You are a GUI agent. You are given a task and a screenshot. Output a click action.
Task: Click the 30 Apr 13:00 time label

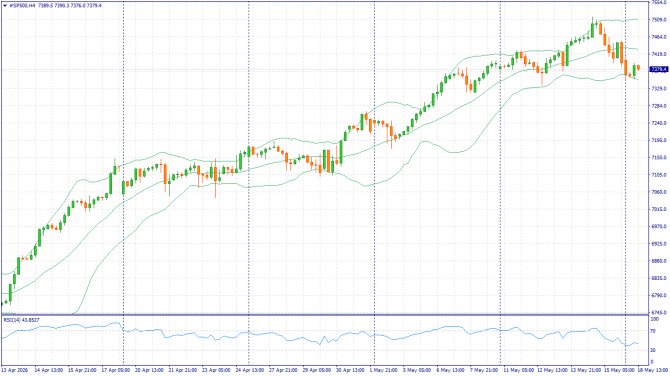[350, 370]
